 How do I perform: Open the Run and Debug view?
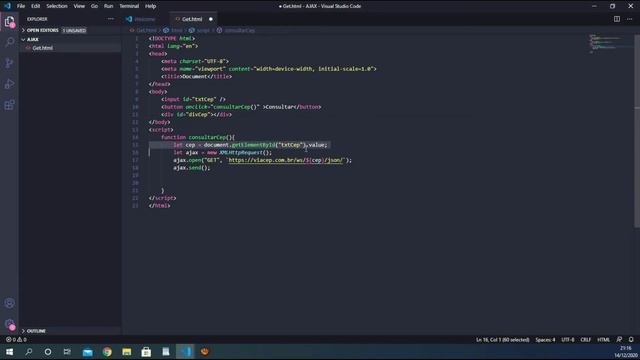click(9, 84)
